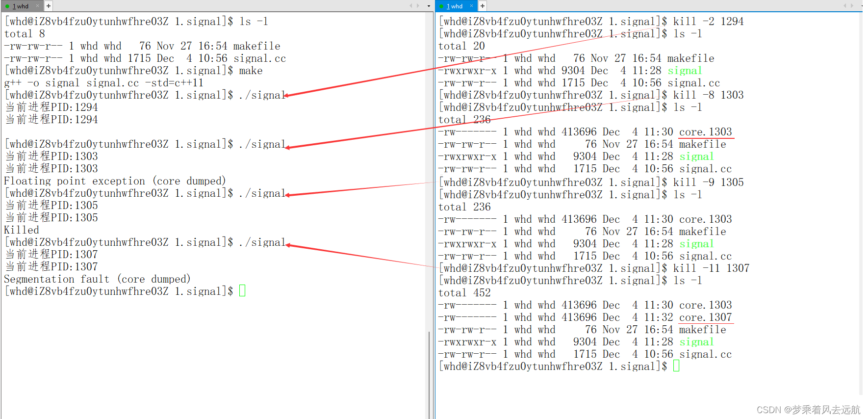Add a new tab in right pane
868x419 pixels.
(483, 6)
